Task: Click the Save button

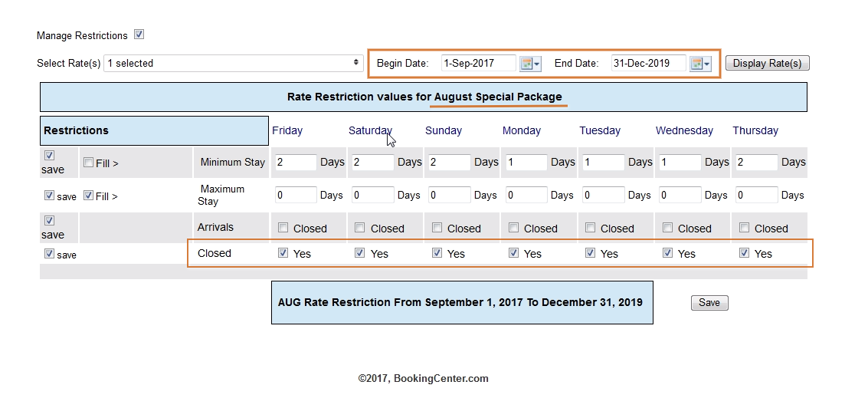Action: pos(709,303)
